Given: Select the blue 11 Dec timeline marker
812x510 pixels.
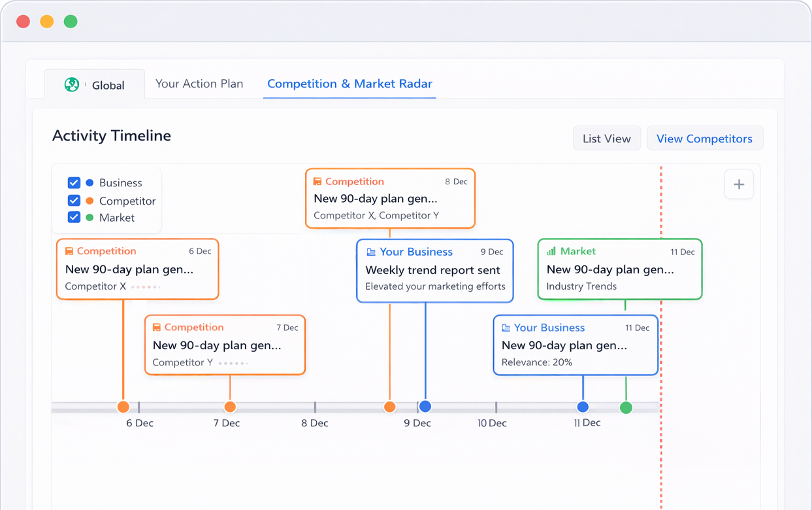Looking at the screenshot, I should (x=583, y=406).
